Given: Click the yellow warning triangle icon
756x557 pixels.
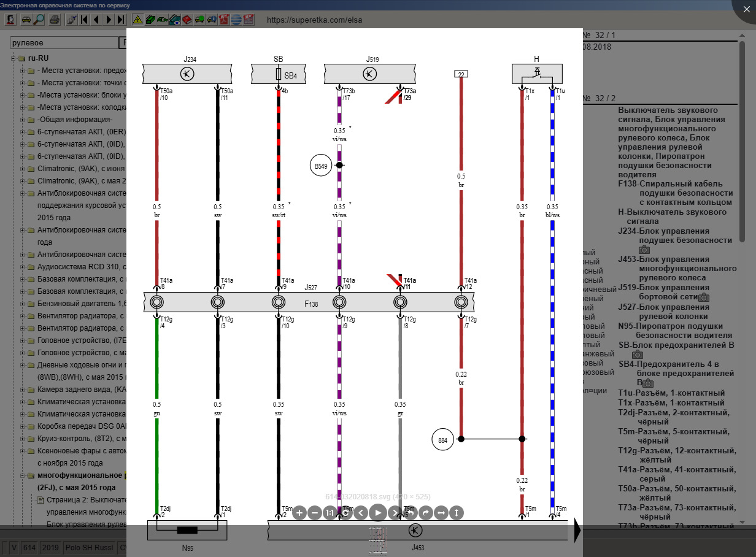Looking at the screenshot, I should [137, 20].
